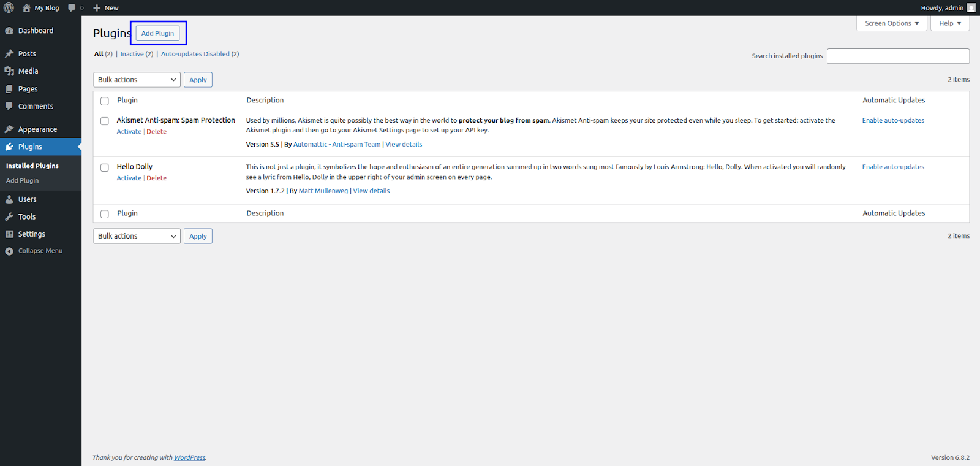Open the top Bulk actions dropdown
Viewport: 980px width, 466px height.
click(137, 80)
